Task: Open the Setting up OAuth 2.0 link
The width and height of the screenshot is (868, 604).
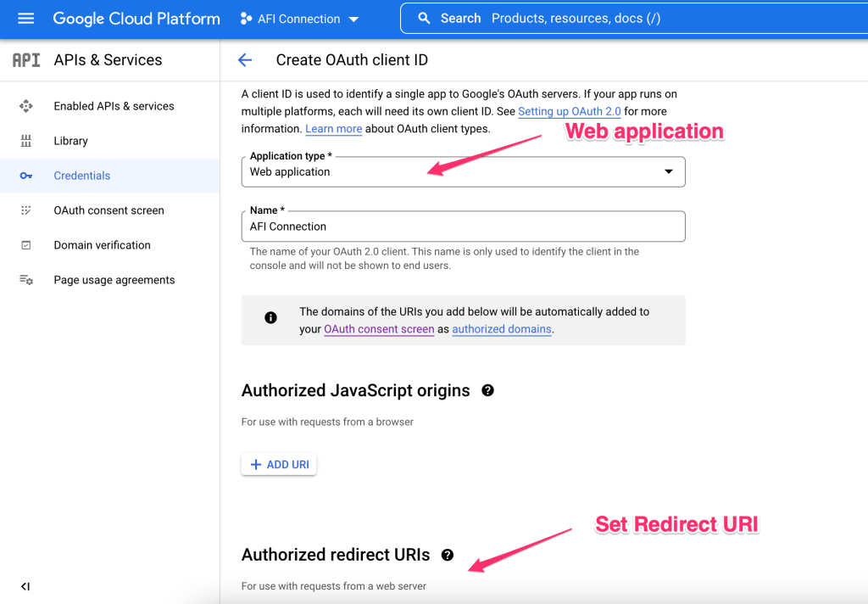Action: [569, 111]
